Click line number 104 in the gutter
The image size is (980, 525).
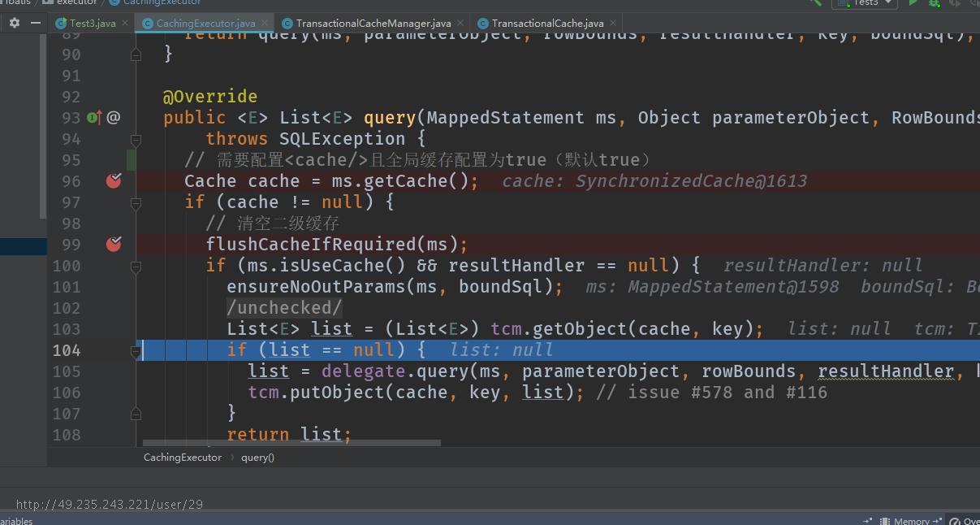[67, 350]
